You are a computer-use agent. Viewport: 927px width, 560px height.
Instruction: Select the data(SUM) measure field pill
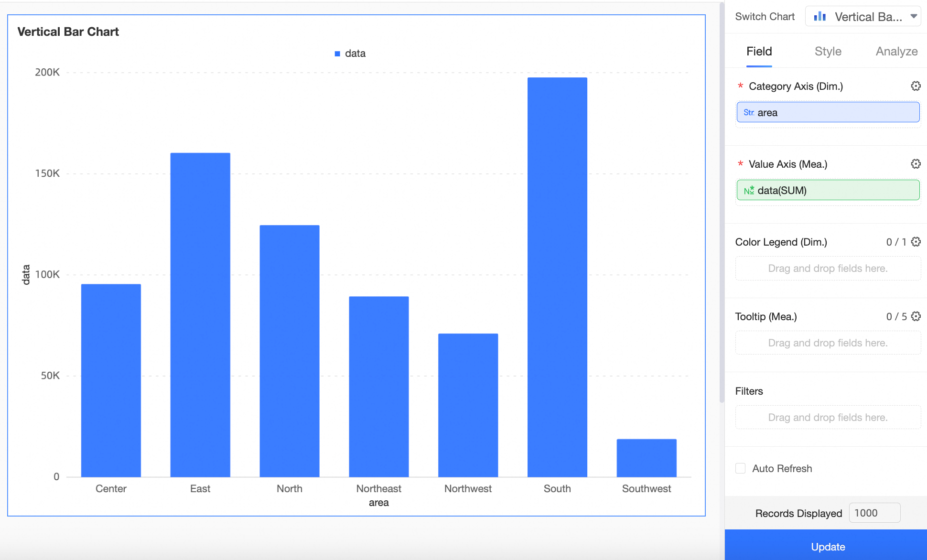(828, 190)
